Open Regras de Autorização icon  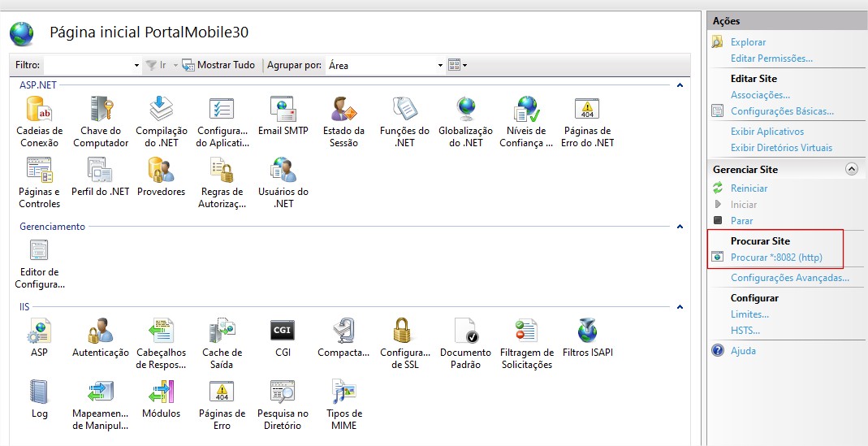pos(222,183)
